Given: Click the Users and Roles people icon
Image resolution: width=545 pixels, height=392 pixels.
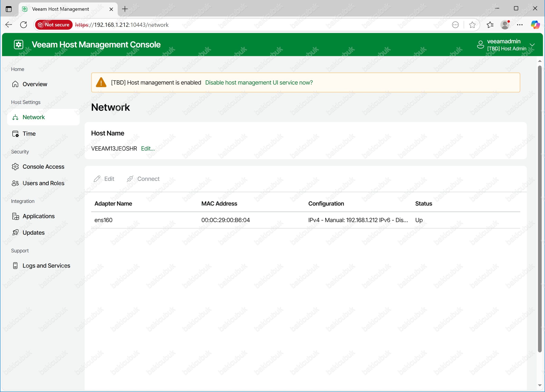Looking at the screenshot, I should pos(15,183).
